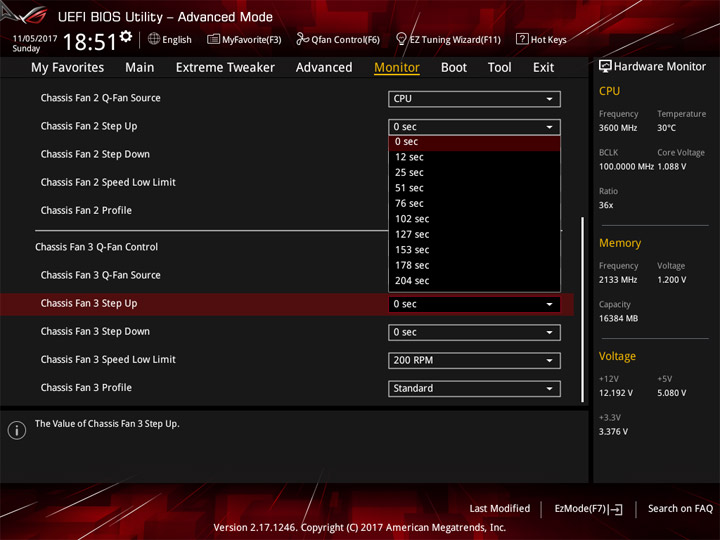Choose 25 sec option
720x540 pixels.
(474, 173)
